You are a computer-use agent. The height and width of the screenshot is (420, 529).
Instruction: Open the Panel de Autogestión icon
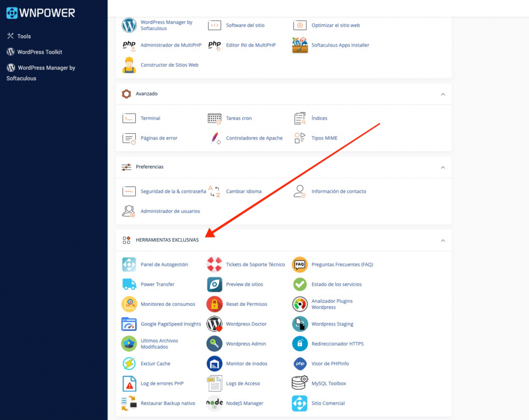(x=129, y=265)
